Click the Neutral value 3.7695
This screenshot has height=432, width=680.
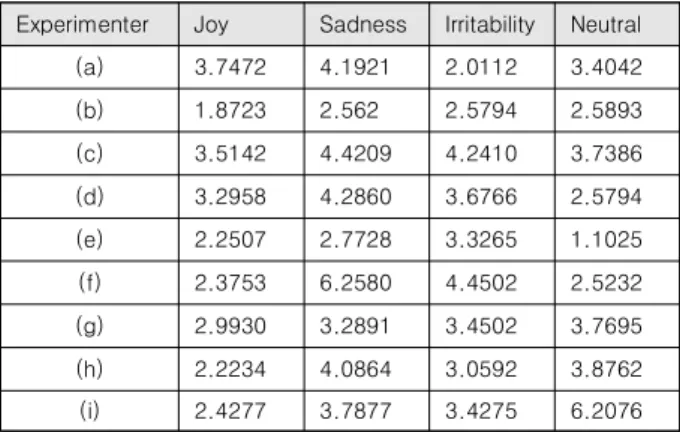click(x=606, y=326)
